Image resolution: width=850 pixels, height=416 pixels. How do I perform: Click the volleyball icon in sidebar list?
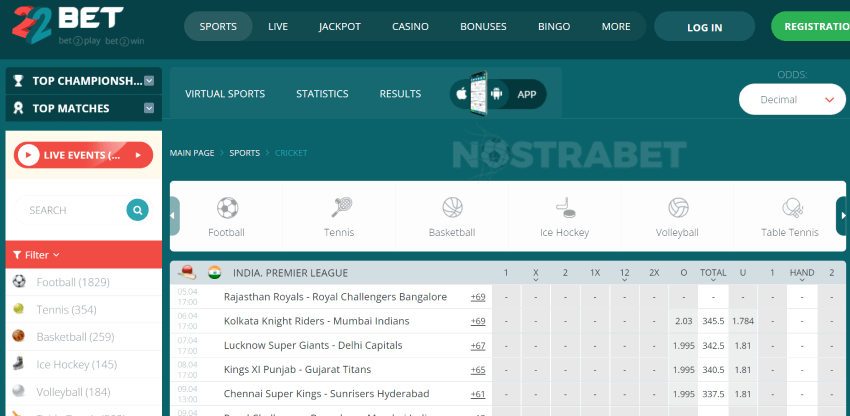click(19, 391)
